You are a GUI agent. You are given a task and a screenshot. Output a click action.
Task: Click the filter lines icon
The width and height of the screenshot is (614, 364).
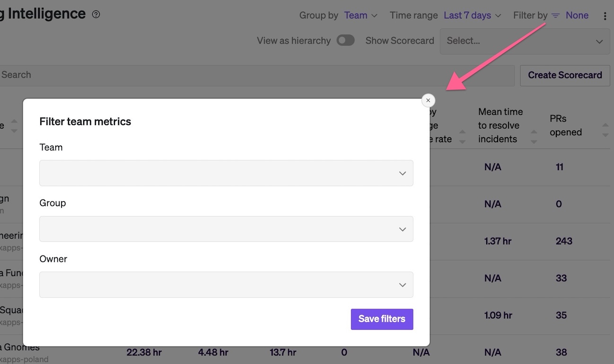click(556, 16)
